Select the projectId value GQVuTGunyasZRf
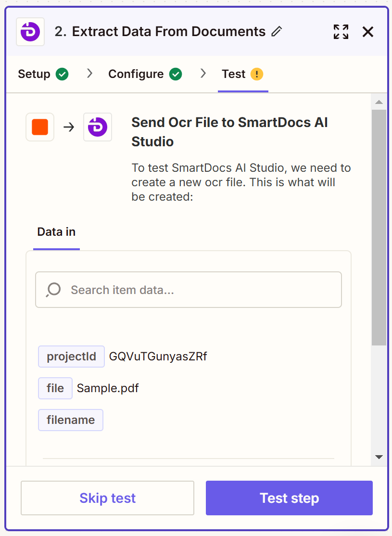 tap(158, 357)
